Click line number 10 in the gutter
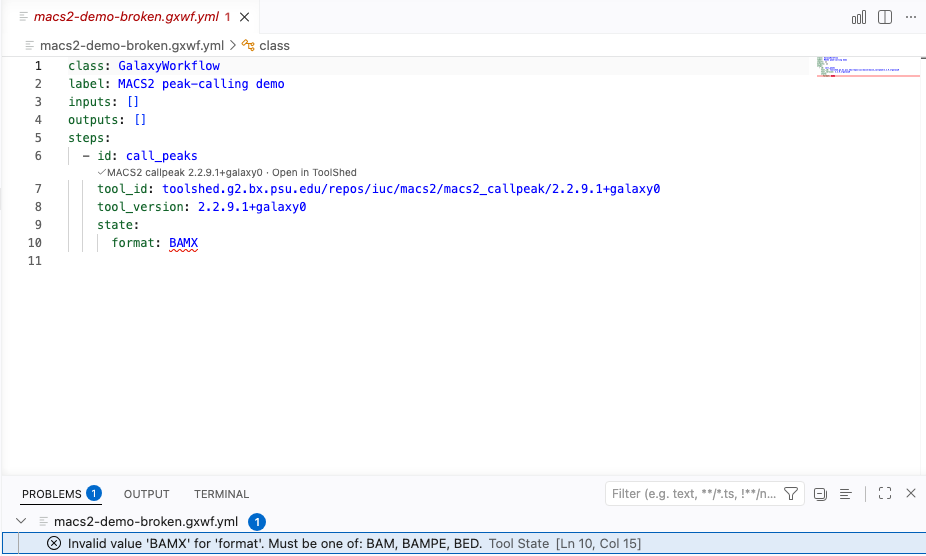The image size is (926, 556). (x=35, y=243)
